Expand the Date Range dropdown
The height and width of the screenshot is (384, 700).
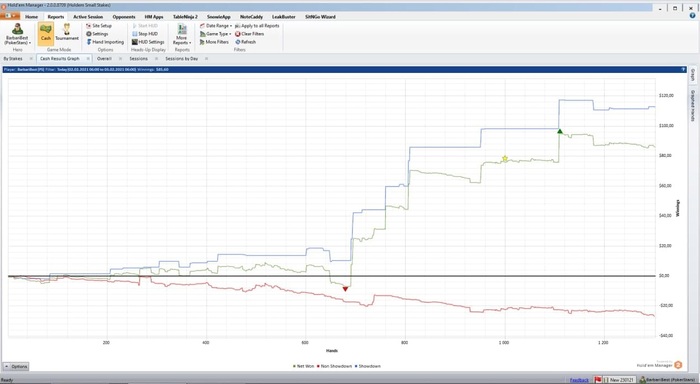216,26
